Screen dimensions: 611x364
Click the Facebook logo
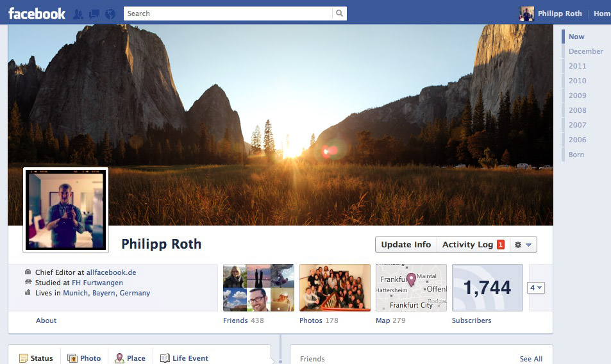click(x=37, y=13)
